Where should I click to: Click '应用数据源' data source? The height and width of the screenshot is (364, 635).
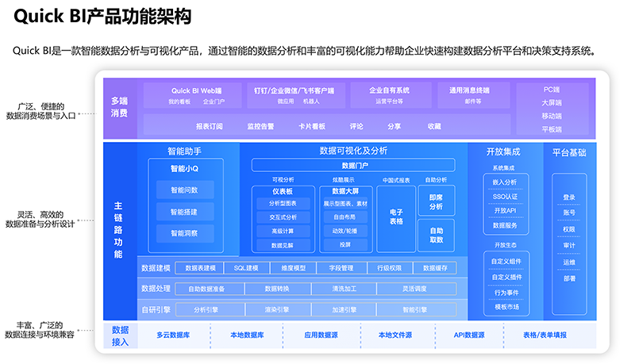(x=321, y=335)
